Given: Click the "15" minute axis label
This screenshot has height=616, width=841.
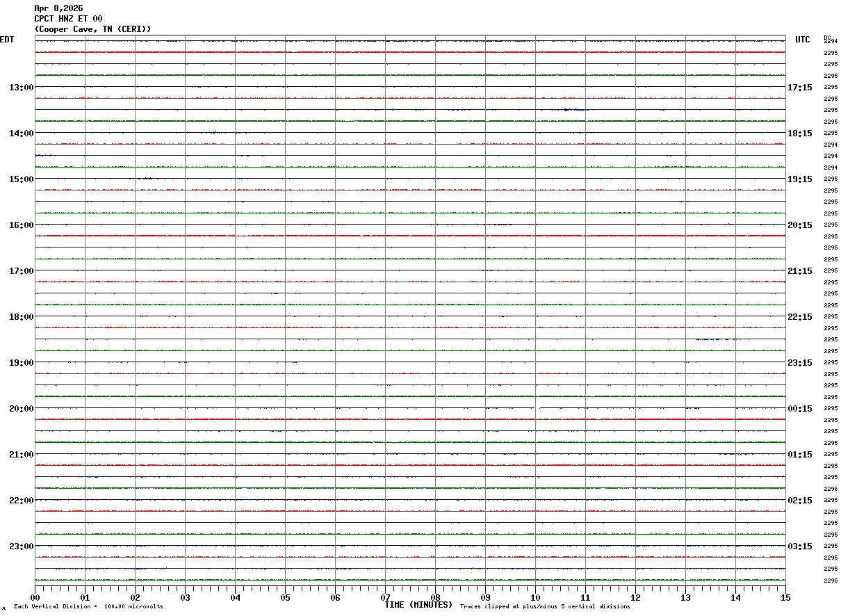Looking at the screenshot, I should click(785, 598).
